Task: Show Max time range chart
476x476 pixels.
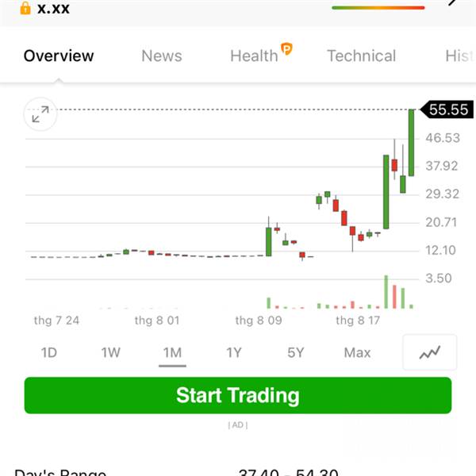Action: (x=357, y=353)
